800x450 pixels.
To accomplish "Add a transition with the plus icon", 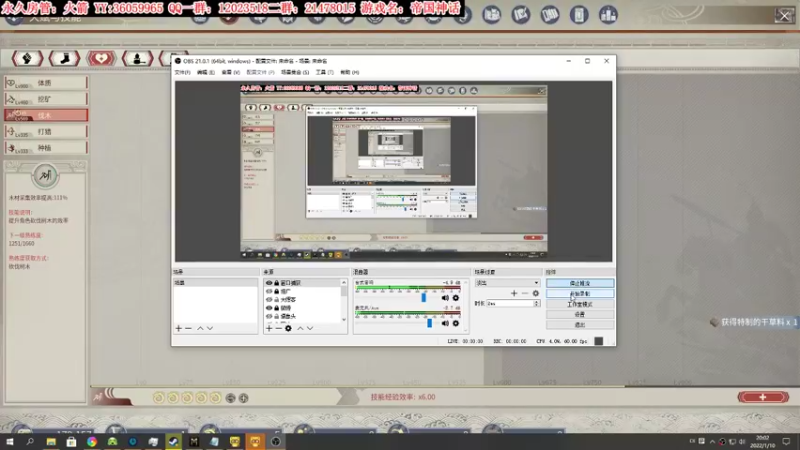I will pyautogui.click(x=514, y=293).
